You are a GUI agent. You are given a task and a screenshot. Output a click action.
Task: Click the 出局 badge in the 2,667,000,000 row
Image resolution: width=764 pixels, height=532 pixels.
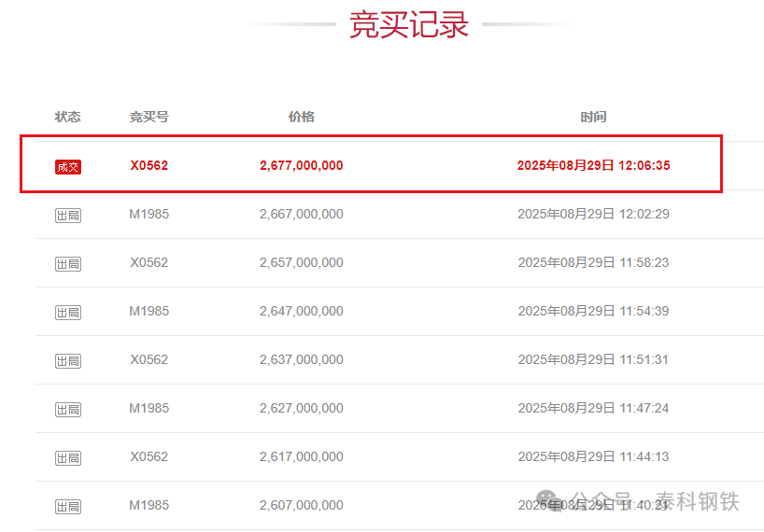[68, 216]
